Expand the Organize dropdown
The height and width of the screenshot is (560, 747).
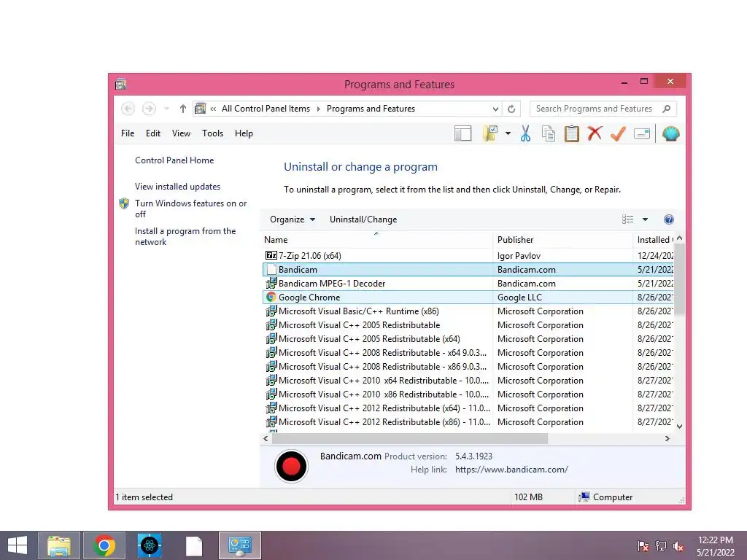click(293, 219)
